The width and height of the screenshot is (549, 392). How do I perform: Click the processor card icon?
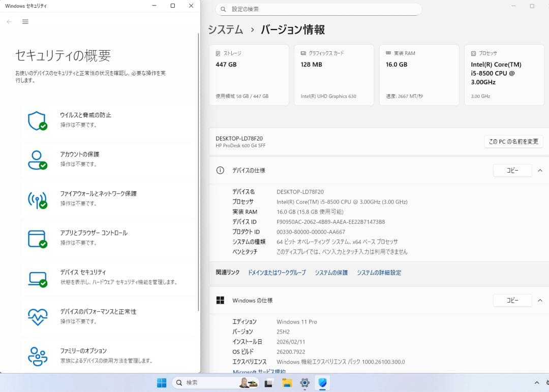click(x=473, y=53)
